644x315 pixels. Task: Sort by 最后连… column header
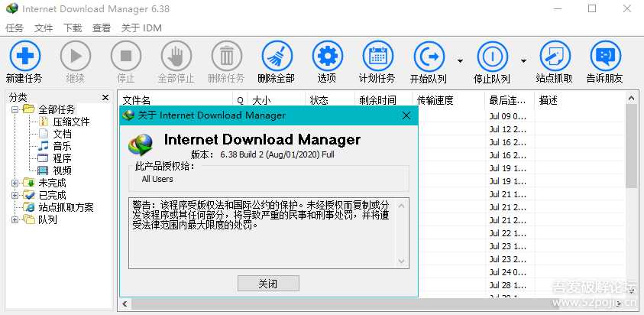(x=510, y=100)
